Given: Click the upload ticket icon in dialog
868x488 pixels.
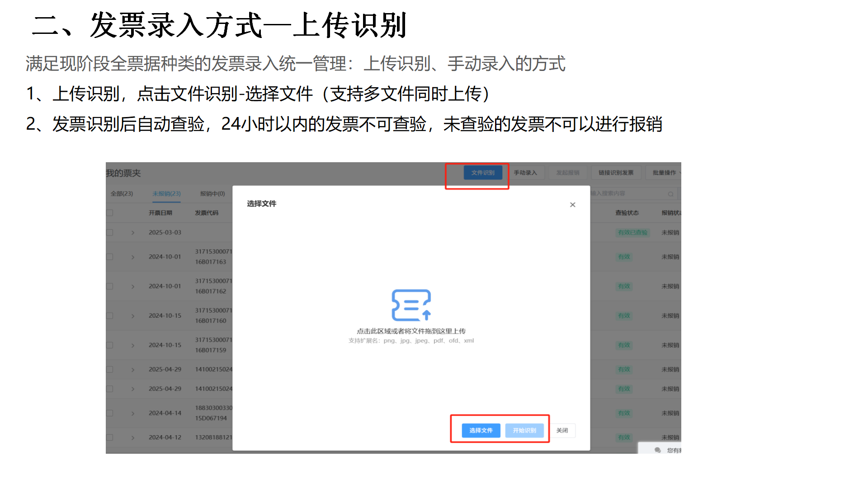Looking at the screenshot, I should [411, 305].
